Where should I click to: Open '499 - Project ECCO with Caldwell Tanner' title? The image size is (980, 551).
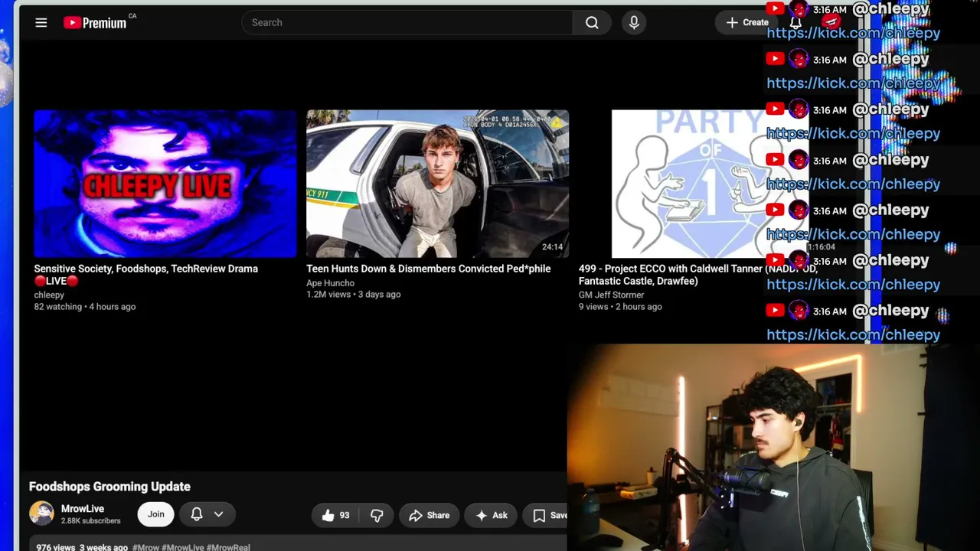pyautogui.click(x=697, y=275)
